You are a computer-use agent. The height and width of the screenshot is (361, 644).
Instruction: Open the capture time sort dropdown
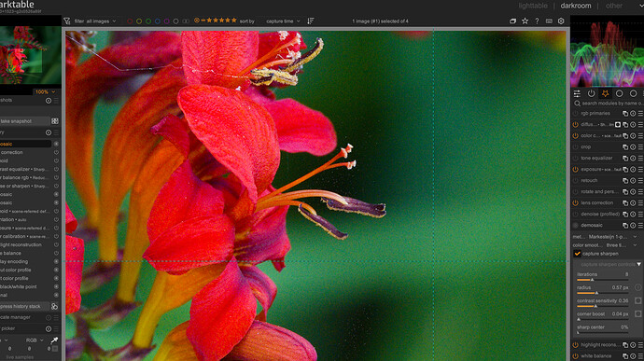(283, 21)
